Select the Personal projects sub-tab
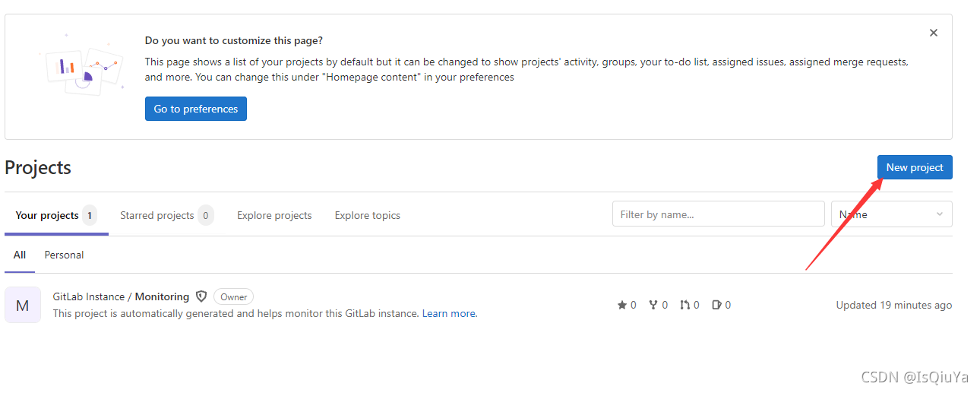The height and width of the screenshot is (393, 980). click(64, 255)
